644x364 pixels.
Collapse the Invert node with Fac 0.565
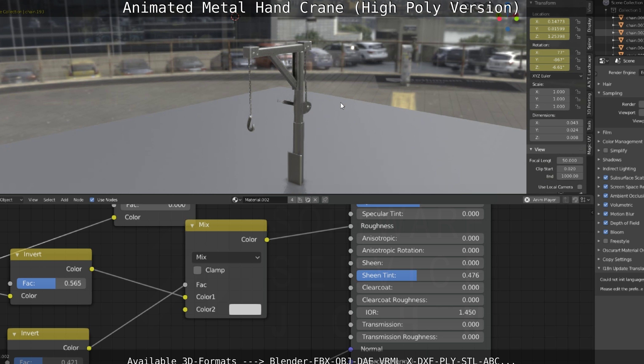coord(17,255)
